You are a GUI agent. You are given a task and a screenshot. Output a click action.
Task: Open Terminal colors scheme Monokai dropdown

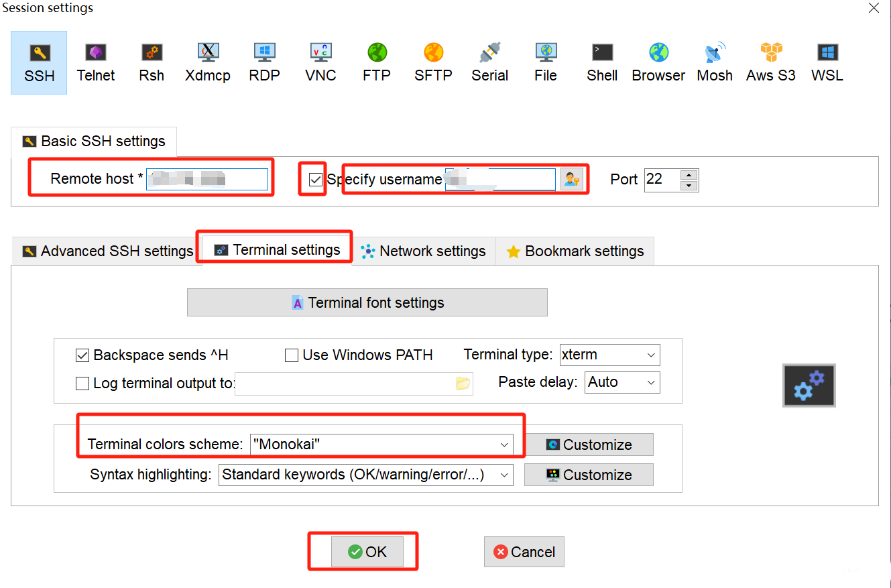tap(381, 444)
